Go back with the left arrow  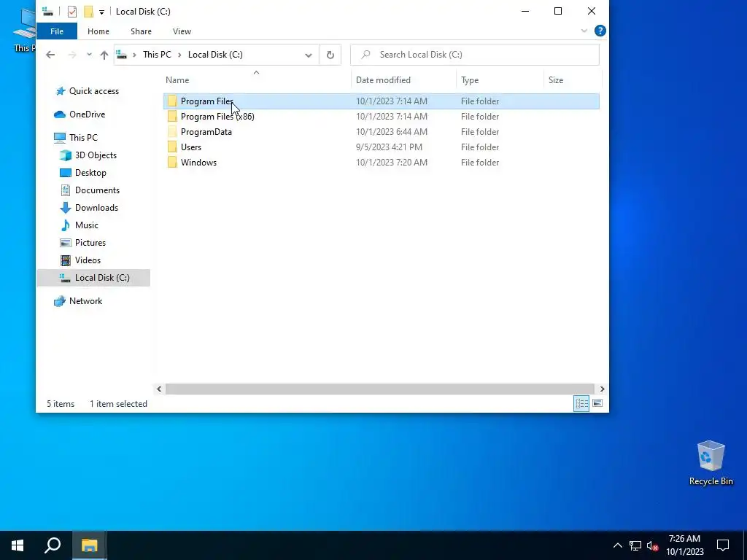click(50, 55)
